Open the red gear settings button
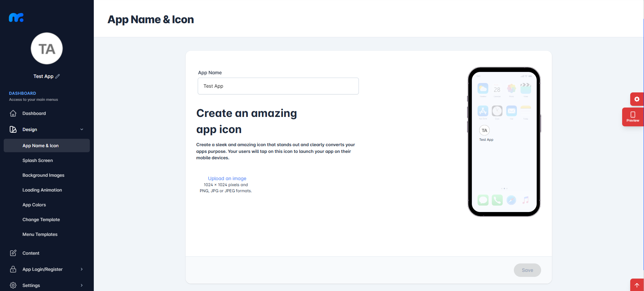Image resolution: width=644 pixels, height=291 pixels. (637, 99)
